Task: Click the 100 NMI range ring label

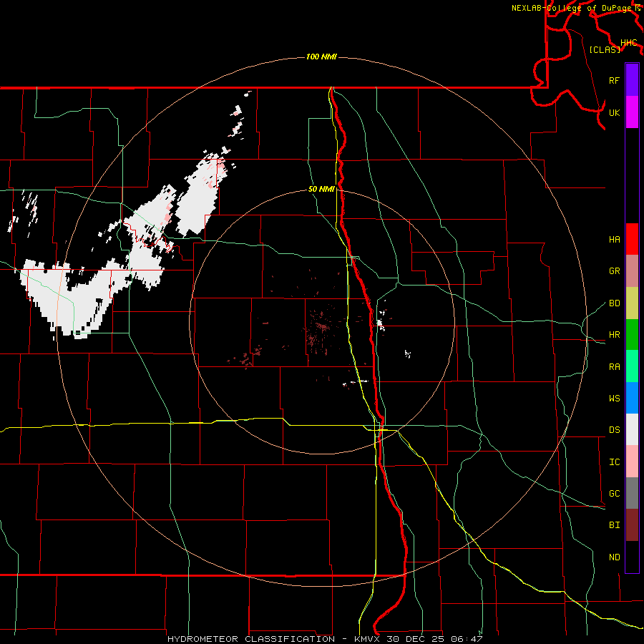Action: (x=321, y=57)
